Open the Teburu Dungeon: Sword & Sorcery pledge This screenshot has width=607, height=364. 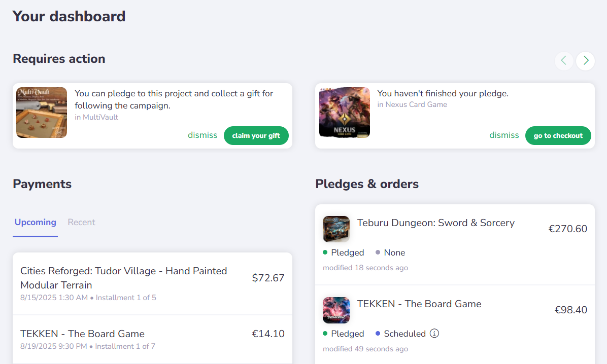click(x=436, y=223)
